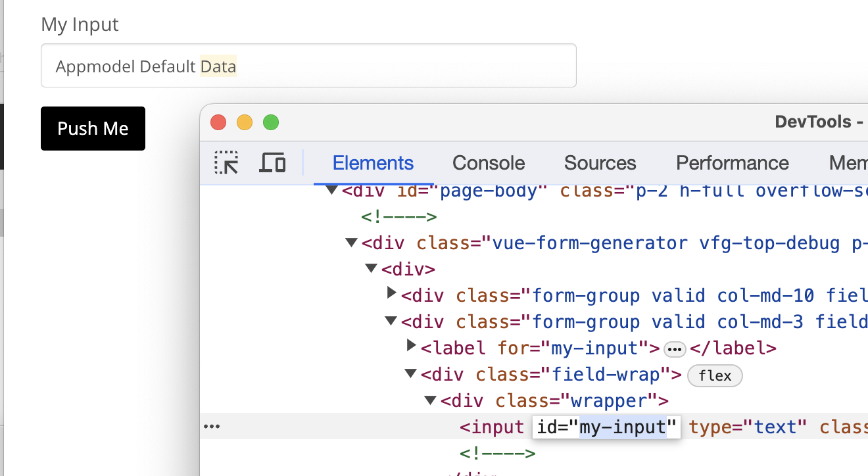
Task: Switch to the Console tab
Action: (x=489, y=163)
